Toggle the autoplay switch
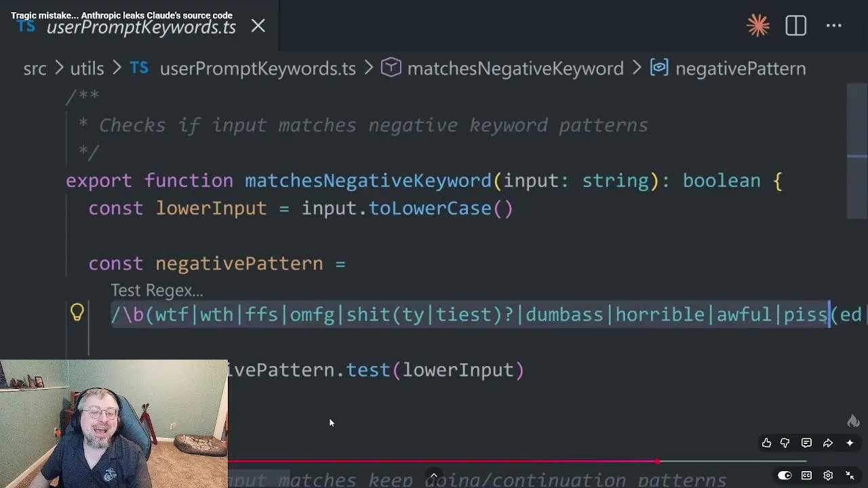Image resolution: width=868 pixels, height=488 pixels. (x=785, y=475)
